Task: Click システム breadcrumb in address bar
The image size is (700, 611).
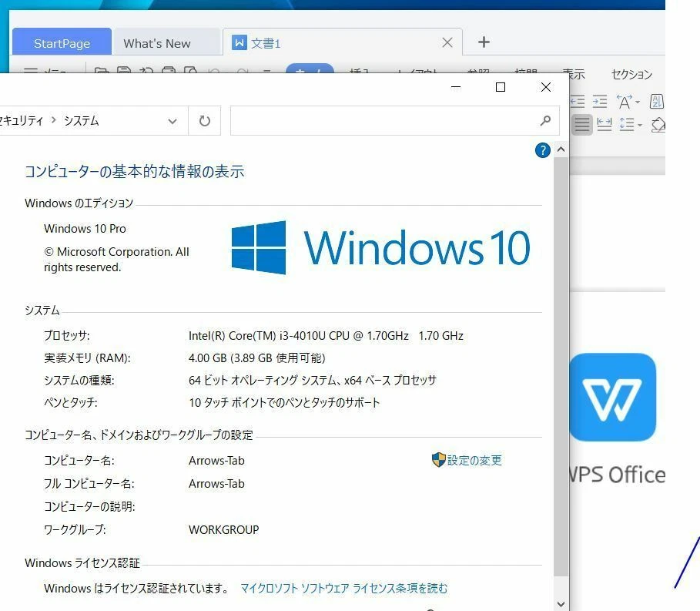Action: pos(82,121)
